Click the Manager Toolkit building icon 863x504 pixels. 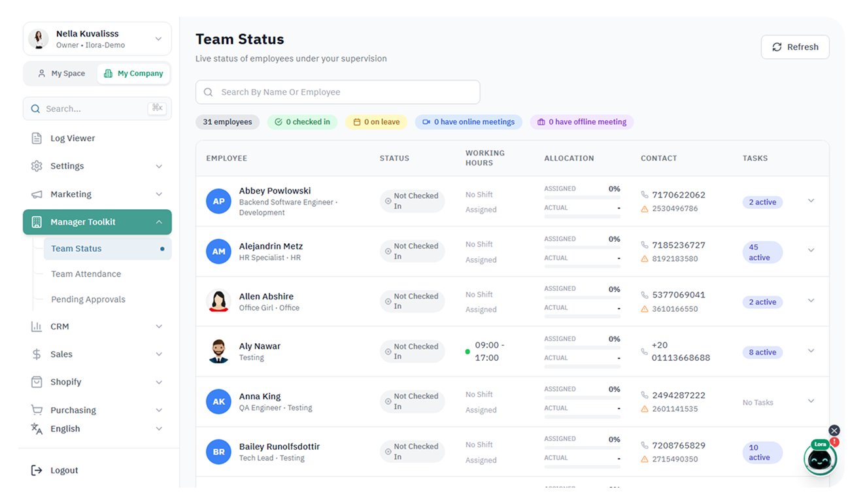(37, 222)
